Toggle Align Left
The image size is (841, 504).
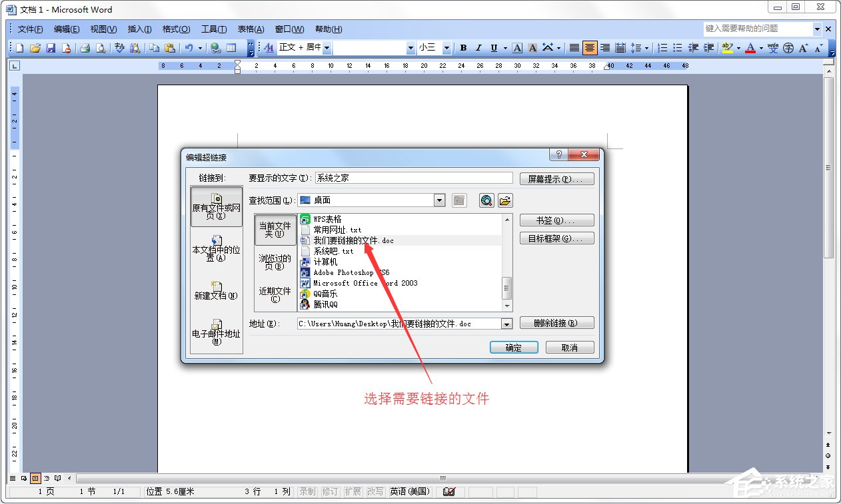574,48
